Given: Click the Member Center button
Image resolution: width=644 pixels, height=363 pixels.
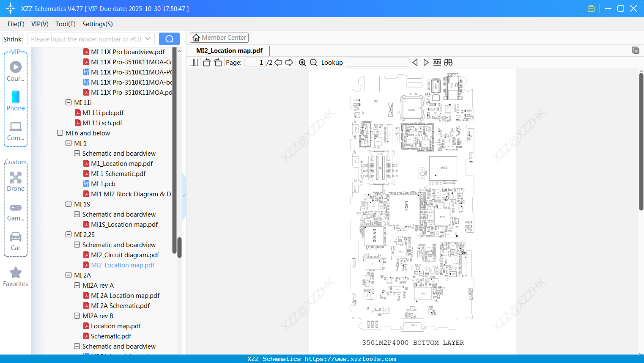Looking at the screenshot, I should [219, 37].
